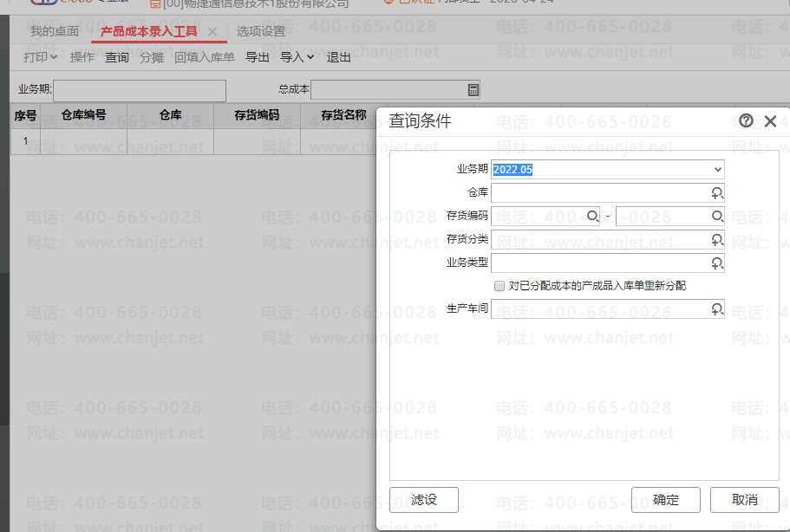Click the 仓库 lookup search icon
Screen dimensions: 790x532
click(717, 192)
